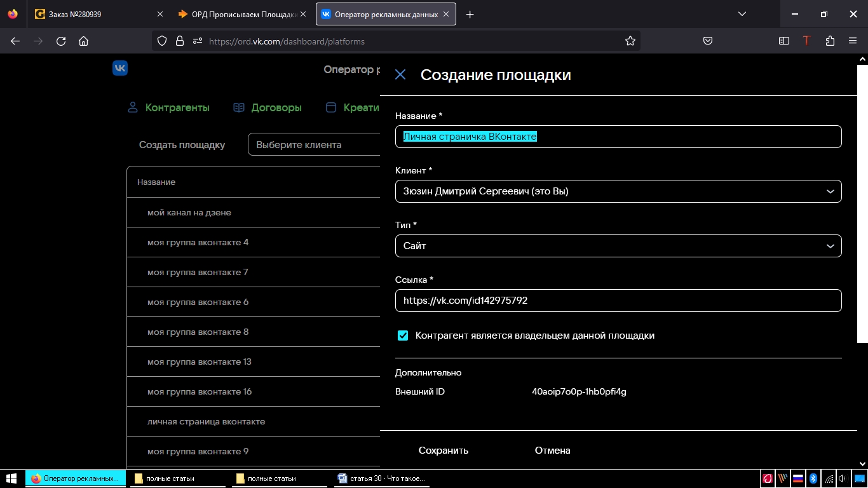This screenshot has height=488, width=868.
Task: Click the Контрагенты person icon
Action: [x=133, y=107]
